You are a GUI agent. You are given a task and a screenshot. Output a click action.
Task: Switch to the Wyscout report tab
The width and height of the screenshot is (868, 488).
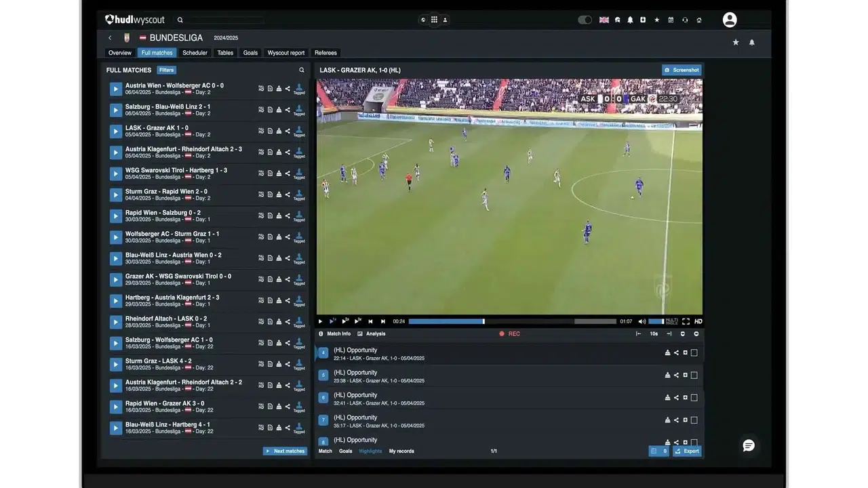tap(285, 53)
